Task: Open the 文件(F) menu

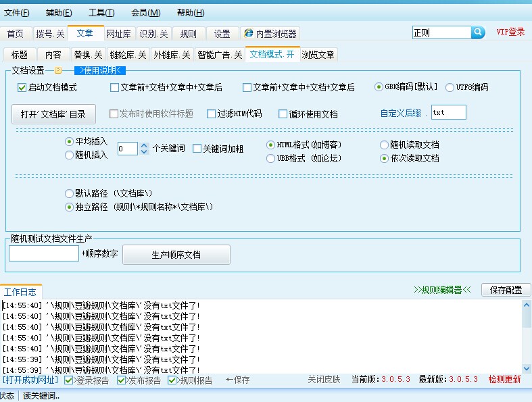Action: point(16,13)
